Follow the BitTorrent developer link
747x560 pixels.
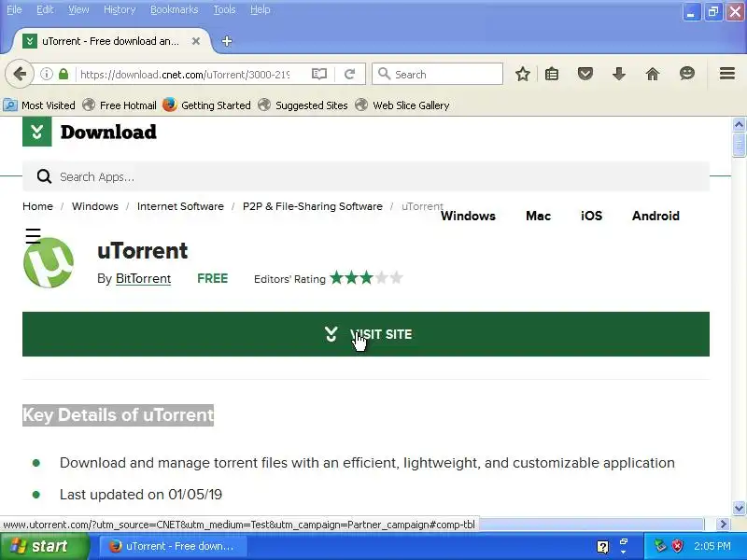point(144,278)
